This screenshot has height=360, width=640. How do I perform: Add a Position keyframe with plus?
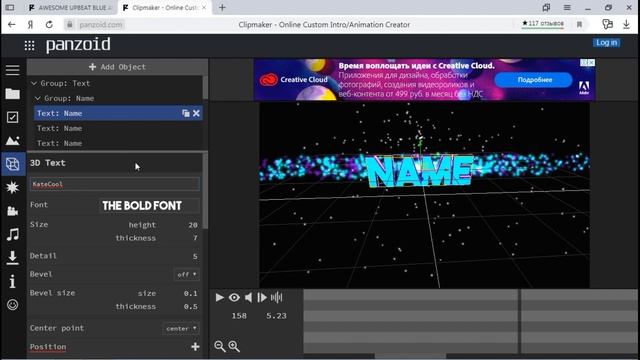pos(195,347)
